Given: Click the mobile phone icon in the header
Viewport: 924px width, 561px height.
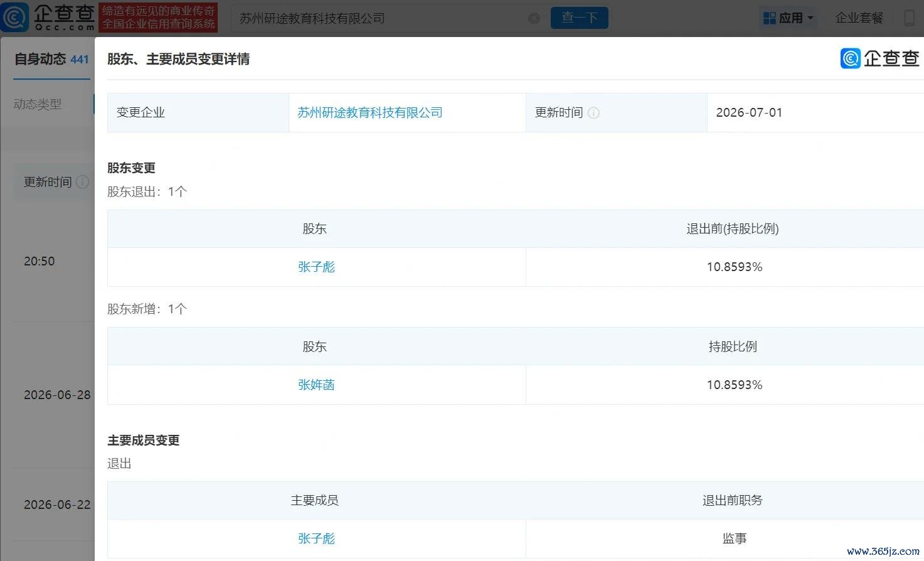Looking at the screenshot, I should click(909, 18).
